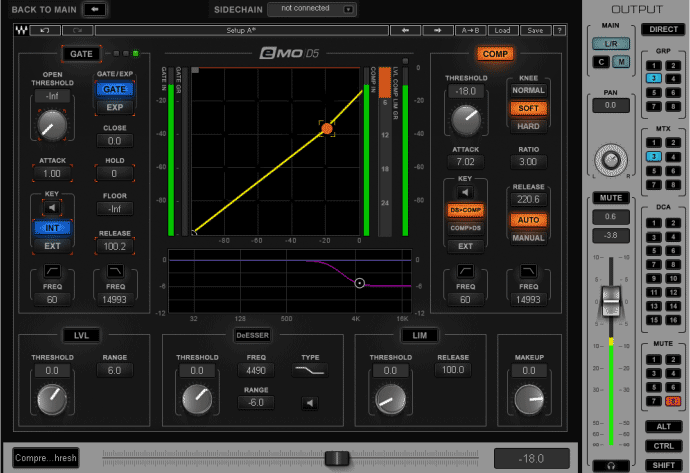690x473 pixels.
Task: Select SOFT knee
Action: (x=528, y=108)
